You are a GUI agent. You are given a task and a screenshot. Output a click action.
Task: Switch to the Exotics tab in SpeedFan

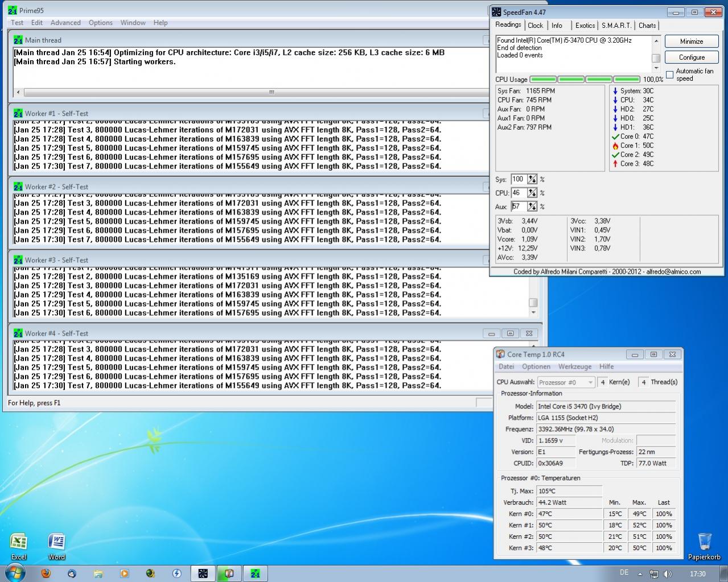click(x=585, y=26)
